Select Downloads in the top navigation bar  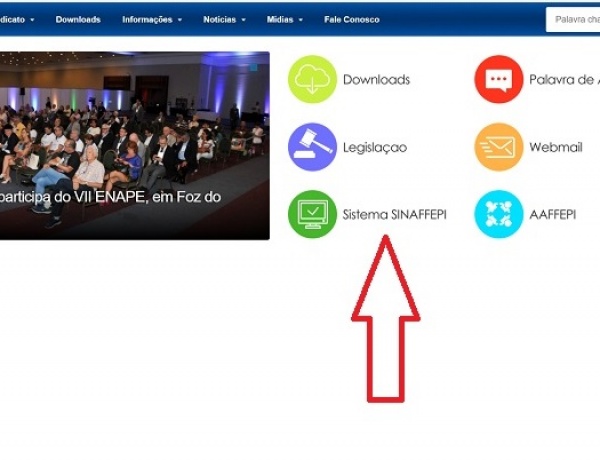pos(78,19)
